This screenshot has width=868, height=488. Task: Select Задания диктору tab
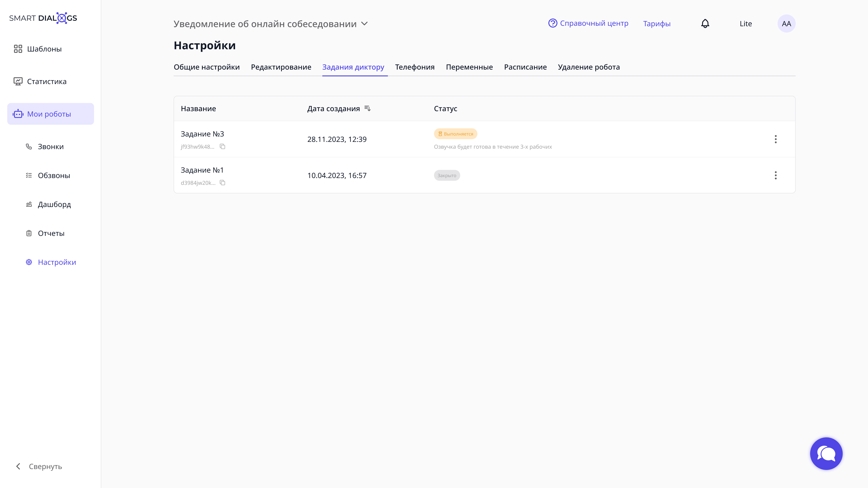pyautogui.click(x=353, y=67)
